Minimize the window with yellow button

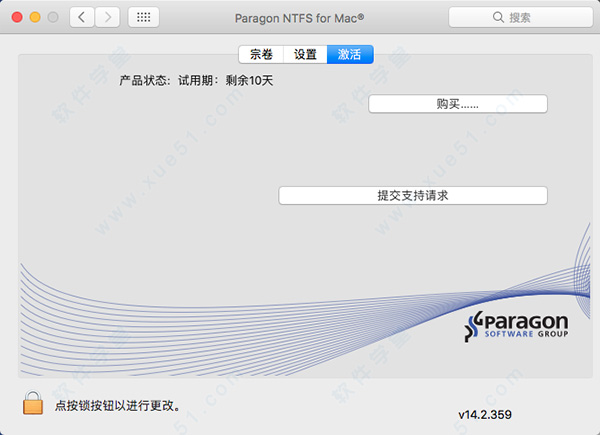pos(35,17)
